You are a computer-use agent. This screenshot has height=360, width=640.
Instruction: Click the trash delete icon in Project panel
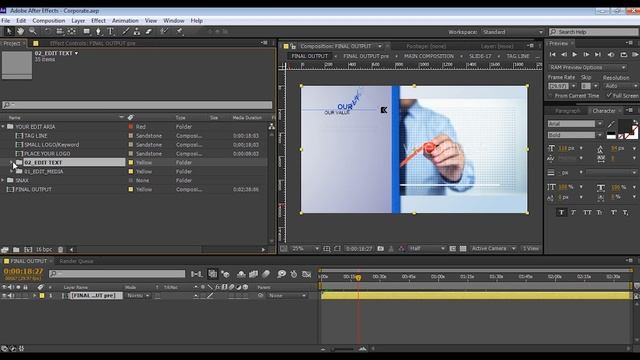pos(60,249)
